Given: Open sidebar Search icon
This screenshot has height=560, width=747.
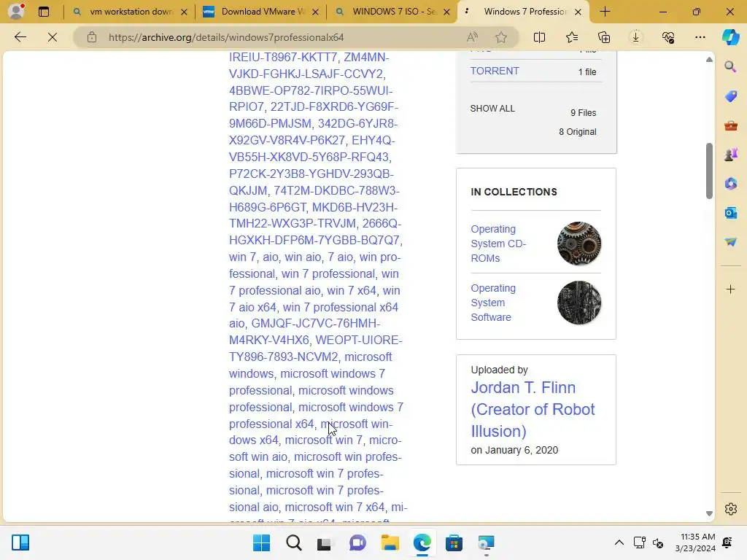Looking at the screenshot, I should click(730, 66).
